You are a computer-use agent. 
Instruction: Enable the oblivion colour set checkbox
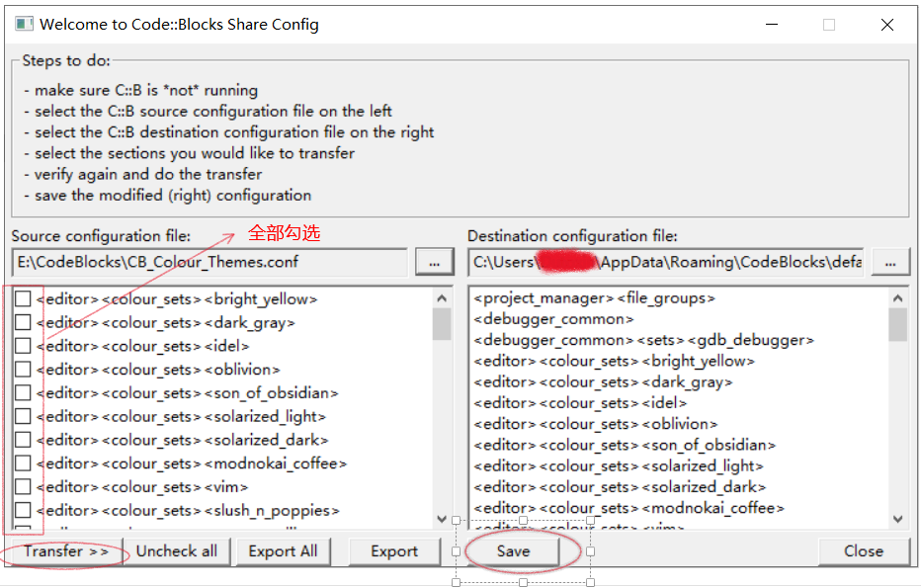tap(23, 369)
